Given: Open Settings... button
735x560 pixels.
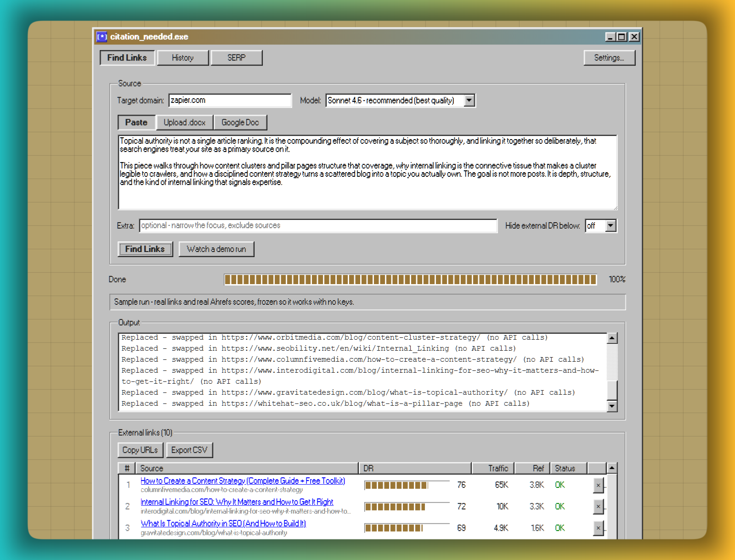Looking at the screenshot, I should pos(609,58).
